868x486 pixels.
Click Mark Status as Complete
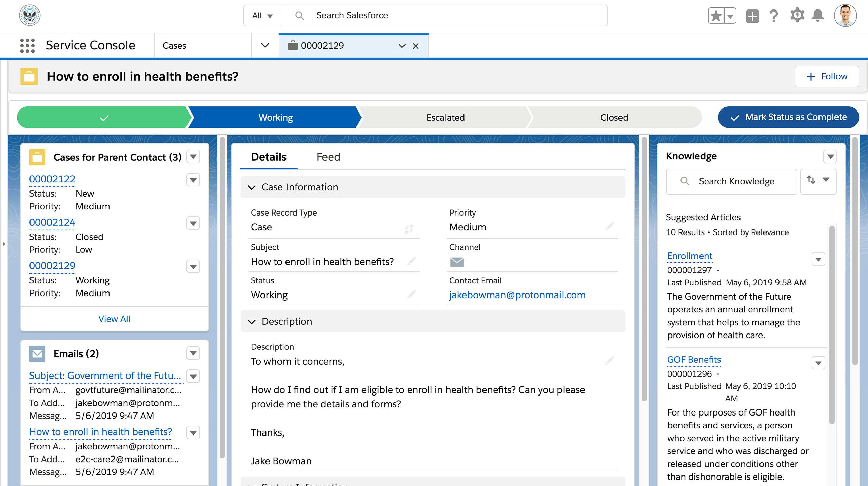[x=788, y=117]
